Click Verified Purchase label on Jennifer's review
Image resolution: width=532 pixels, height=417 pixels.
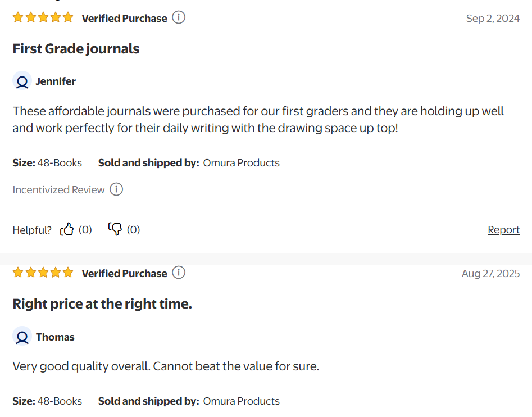(x=124, y=19)
